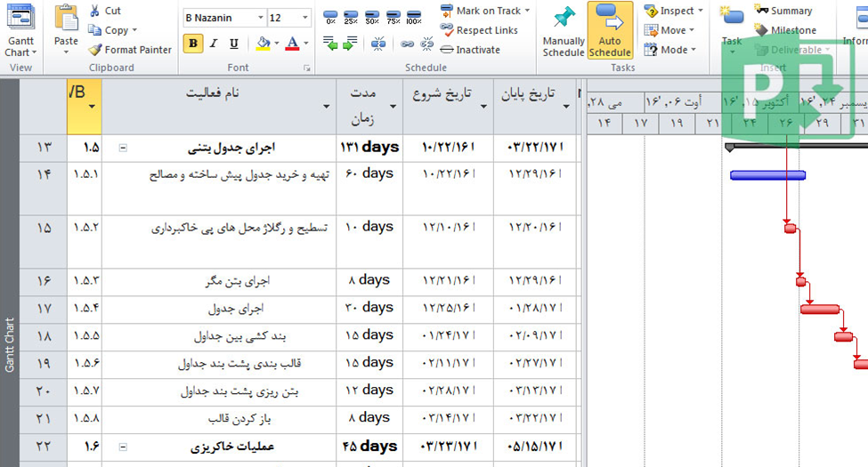Unlink the selected tasks
Image resolution: width=868 pixels, height=467 pixels.
[x=426, y=44]
